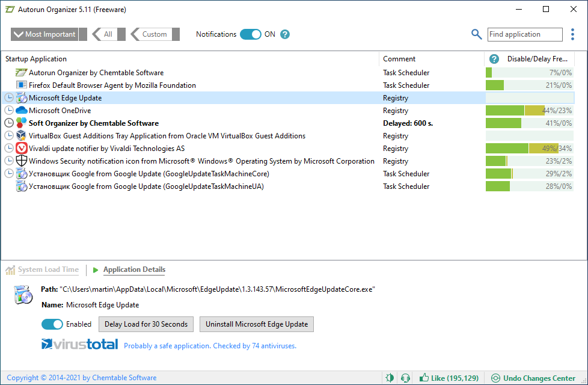Click the magnifier search icon

(476, 34)
